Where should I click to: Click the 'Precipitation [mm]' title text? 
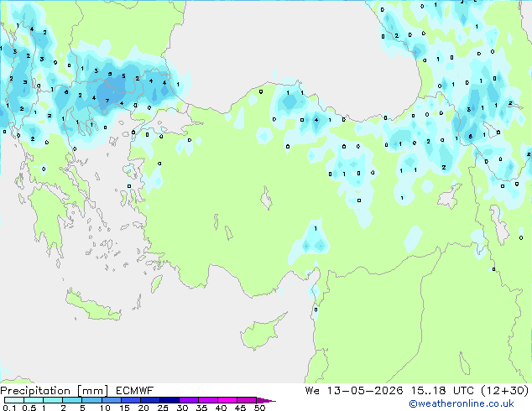(x=54, y=391)
